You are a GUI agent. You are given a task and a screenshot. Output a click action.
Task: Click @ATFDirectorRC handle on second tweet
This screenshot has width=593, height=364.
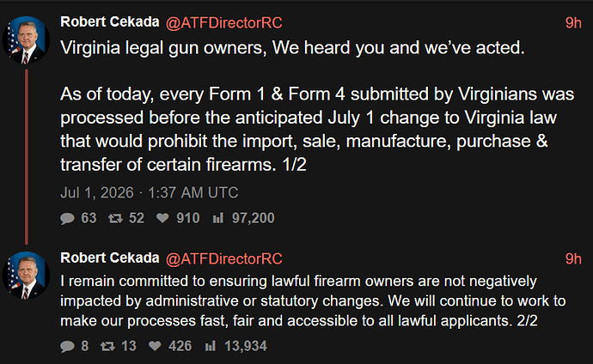[x=224, y=259]
